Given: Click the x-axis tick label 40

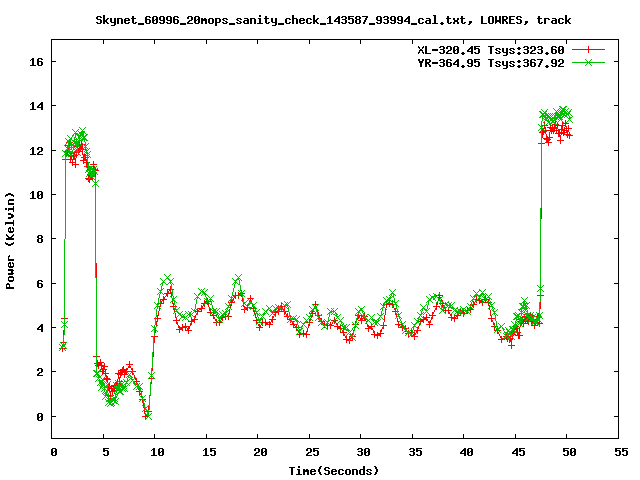Looking at the screenshot, I should click(x=464, y=452).
